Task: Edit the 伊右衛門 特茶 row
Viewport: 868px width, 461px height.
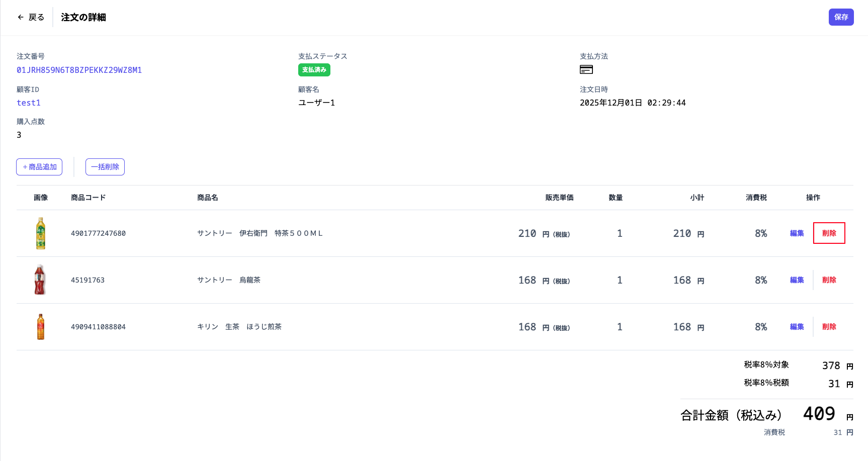Action: click(797, 233)
